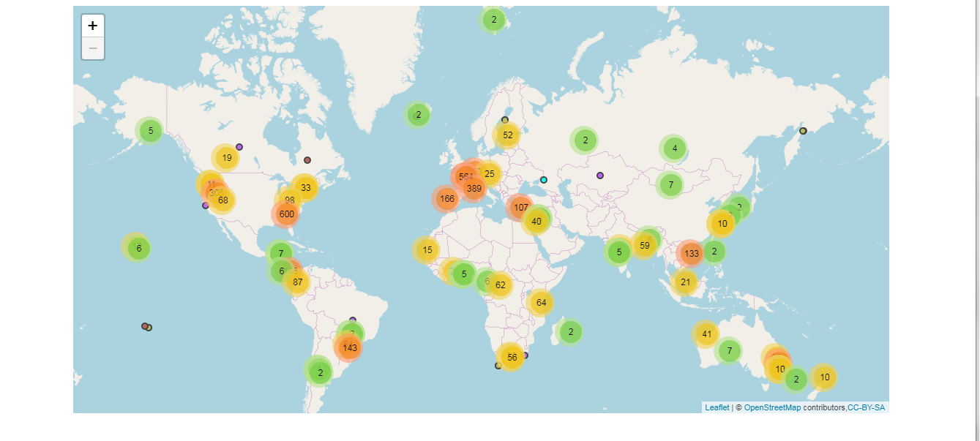Expand the 68 cluster over California
Screen dimensions: 980x441
pos(222,198)
